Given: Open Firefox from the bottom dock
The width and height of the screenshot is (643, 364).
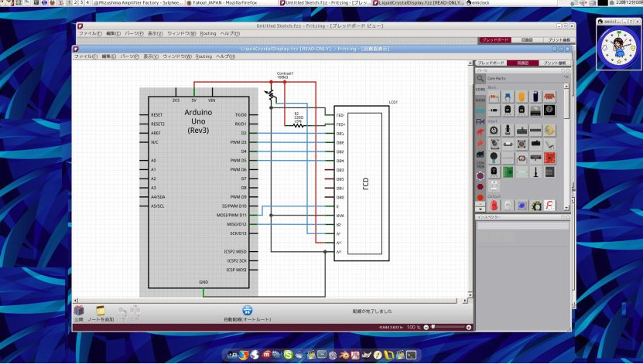Looking at the screenshot, I should (x=243, y=355).
